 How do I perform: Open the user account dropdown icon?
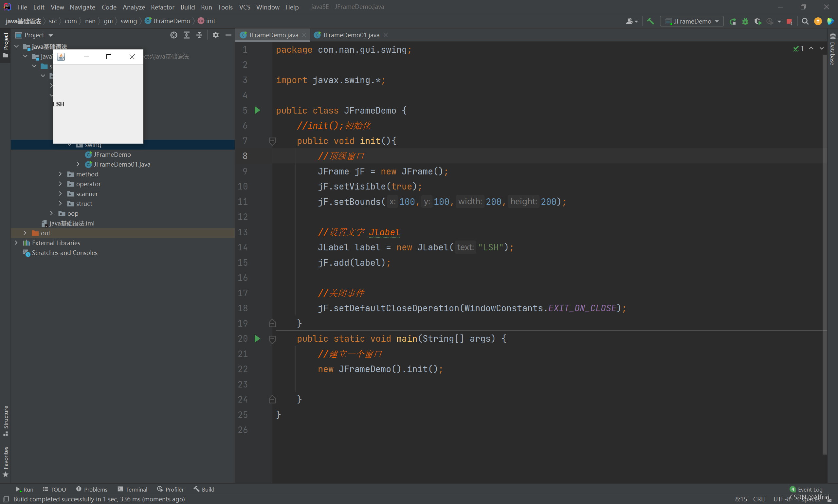[631, 21]
